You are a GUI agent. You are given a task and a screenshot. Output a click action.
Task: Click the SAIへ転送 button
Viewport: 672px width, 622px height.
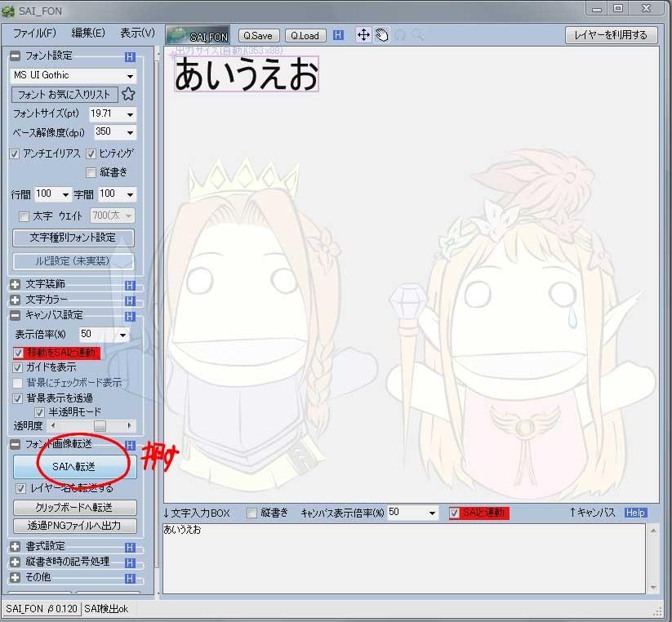[x=75, y=467]
